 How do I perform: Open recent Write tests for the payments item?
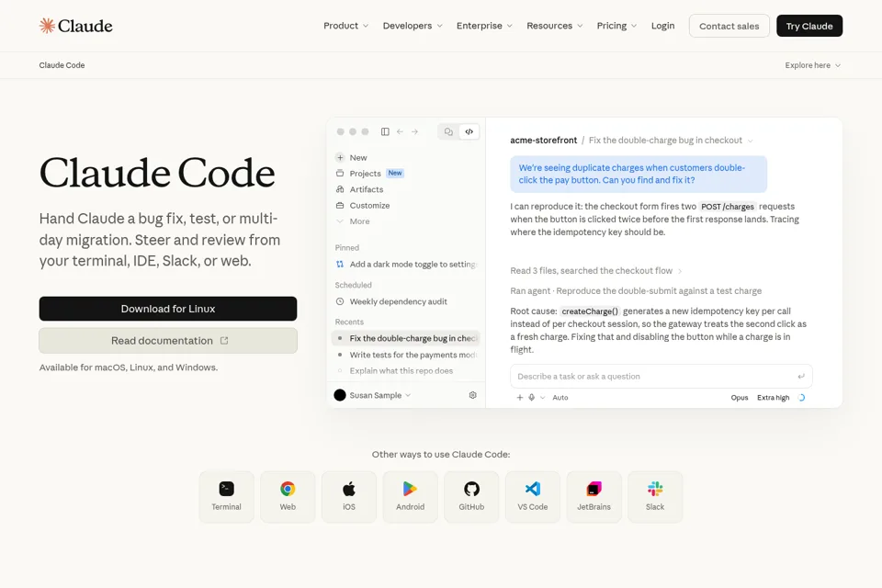tap(405, 355)
